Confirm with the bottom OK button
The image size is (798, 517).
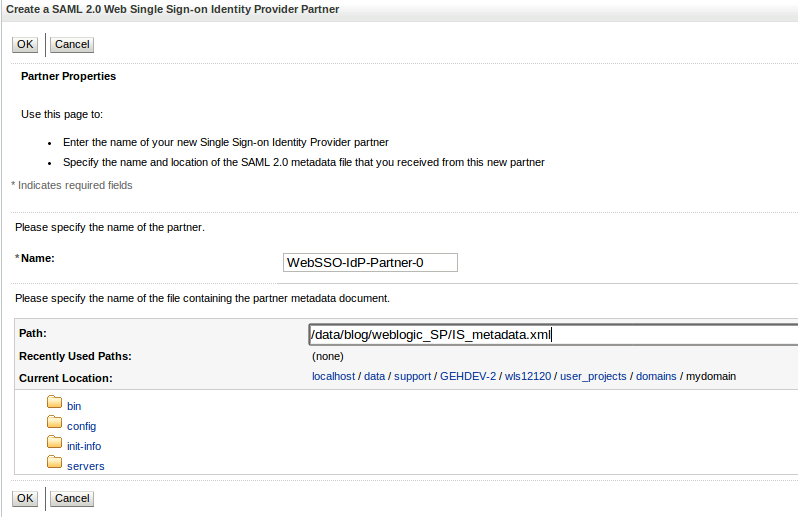pos(25,498)
